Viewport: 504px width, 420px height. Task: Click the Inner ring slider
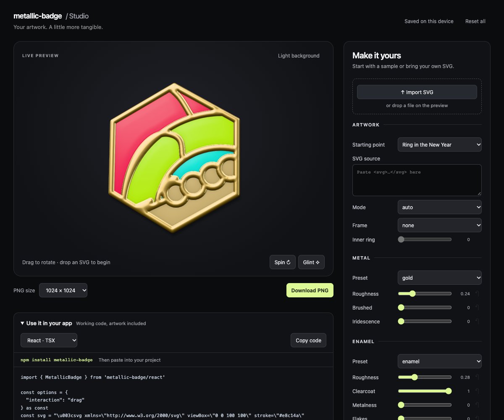pos(425,239)
